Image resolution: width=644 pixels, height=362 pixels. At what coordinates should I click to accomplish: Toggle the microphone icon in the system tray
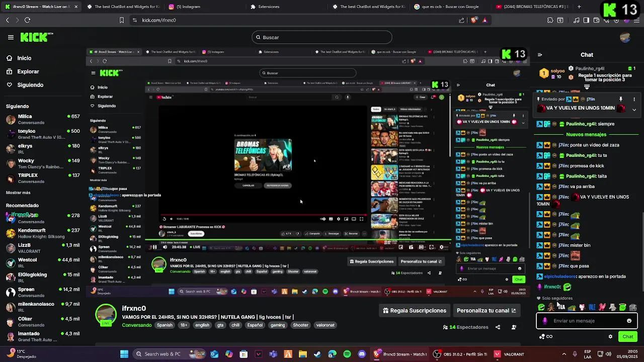click(x=576, y=354)
